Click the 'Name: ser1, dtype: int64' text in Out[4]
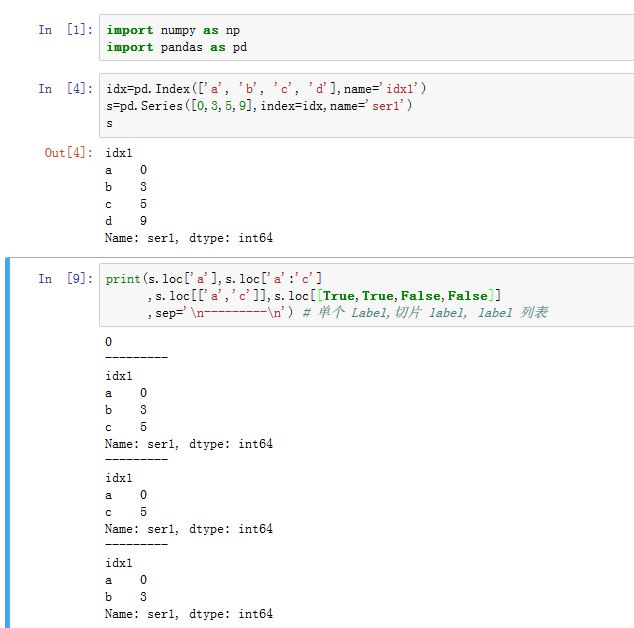Viewport: 634px width, 628px height. tap(188, 238)
